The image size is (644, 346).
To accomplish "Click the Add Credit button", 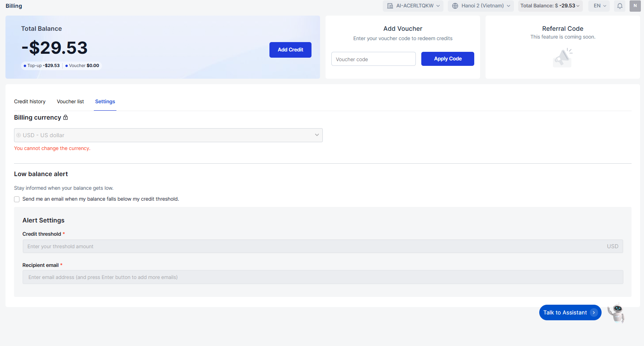I will point(290,50).
